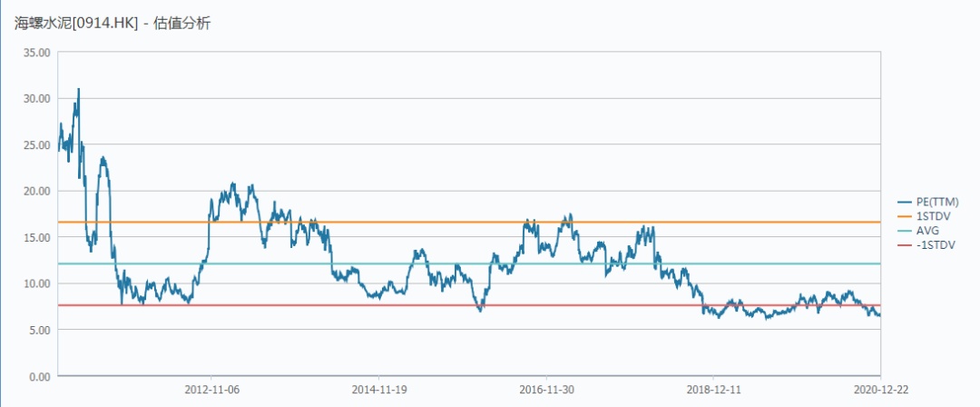
Task: Click the 25.00 y-axis value
Action: (37, 144)
